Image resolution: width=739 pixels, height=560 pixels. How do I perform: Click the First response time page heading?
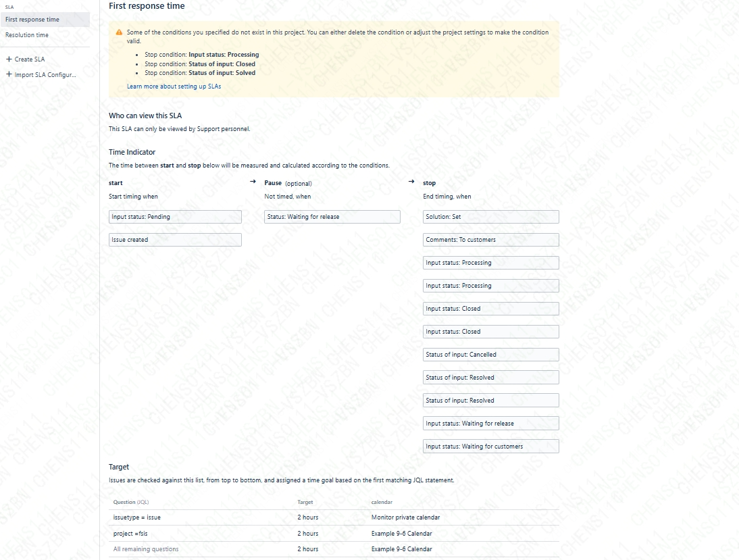(x=147, y=5)
